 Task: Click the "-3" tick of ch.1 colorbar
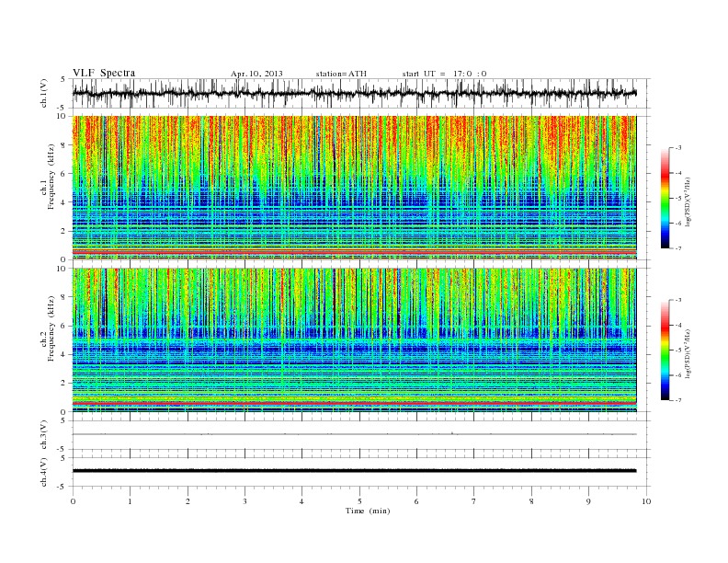677,148
